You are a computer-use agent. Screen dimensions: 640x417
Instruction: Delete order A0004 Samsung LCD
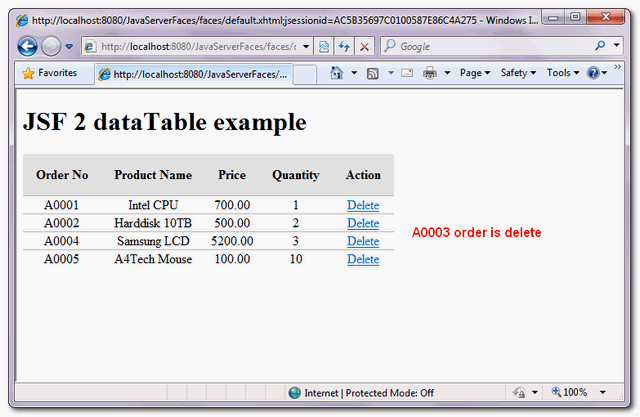coord(362,241)
